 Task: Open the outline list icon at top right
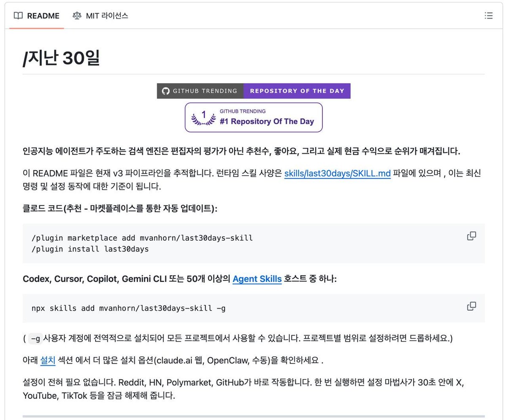(x=488, y=16)
